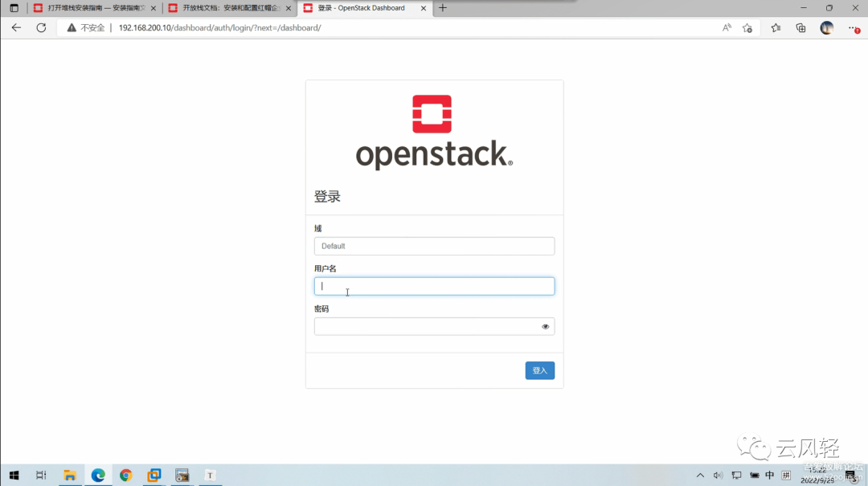Open the Favorites list icon

tap(775, 27)
